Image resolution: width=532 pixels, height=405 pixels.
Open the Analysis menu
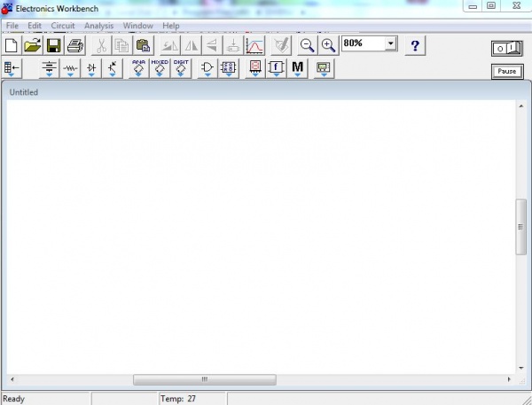click(99, 26)
